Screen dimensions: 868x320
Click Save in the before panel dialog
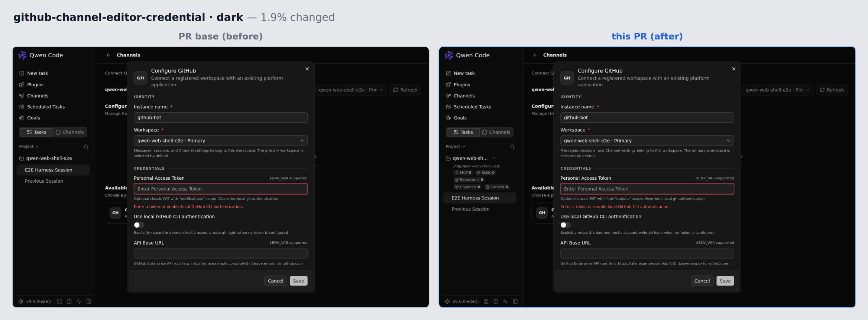point(299,281)
